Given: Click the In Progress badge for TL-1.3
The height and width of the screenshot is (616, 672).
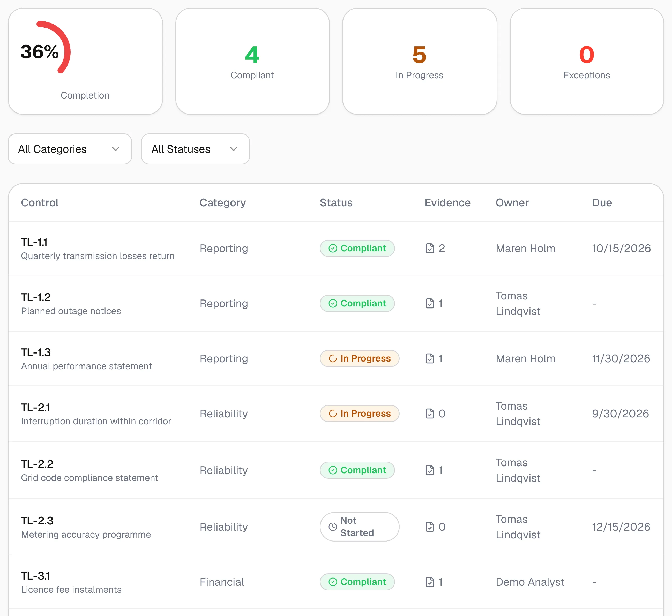Looking at the screenshot, I should pos(359,358).
